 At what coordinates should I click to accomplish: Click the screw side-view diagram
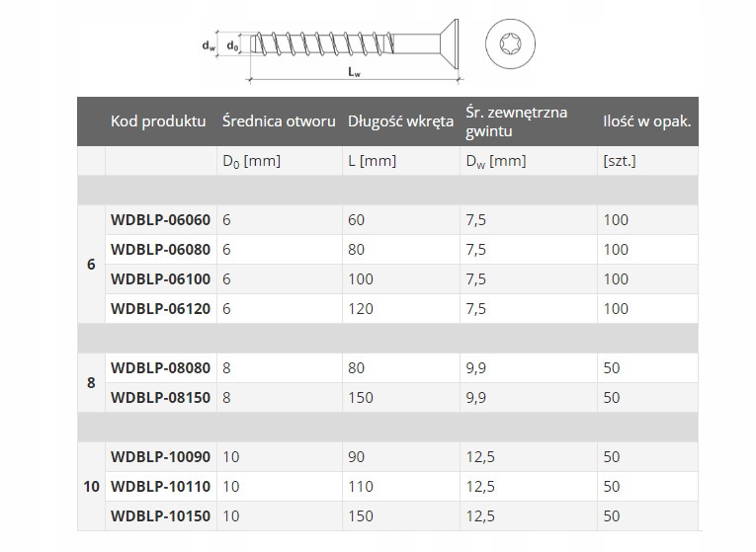(x=356, y=44)
